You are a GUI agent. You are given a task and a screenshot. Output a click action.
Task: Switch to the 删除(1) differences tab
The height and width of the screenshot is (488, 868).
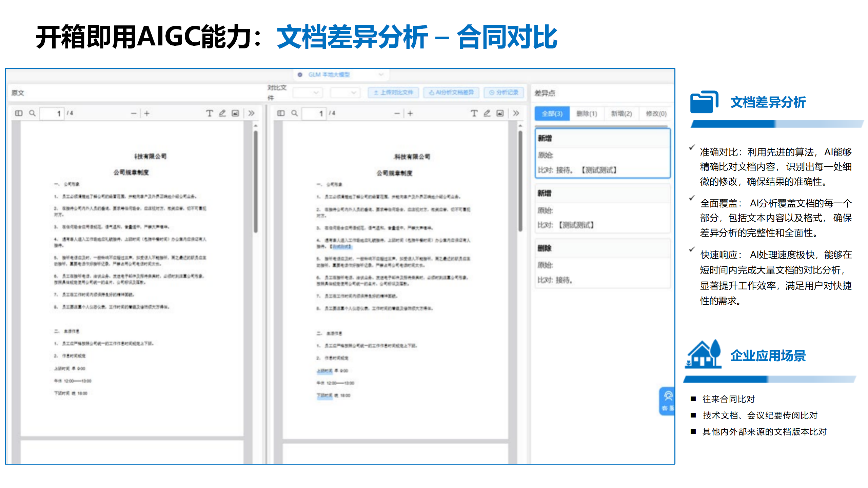coord(587,114)
